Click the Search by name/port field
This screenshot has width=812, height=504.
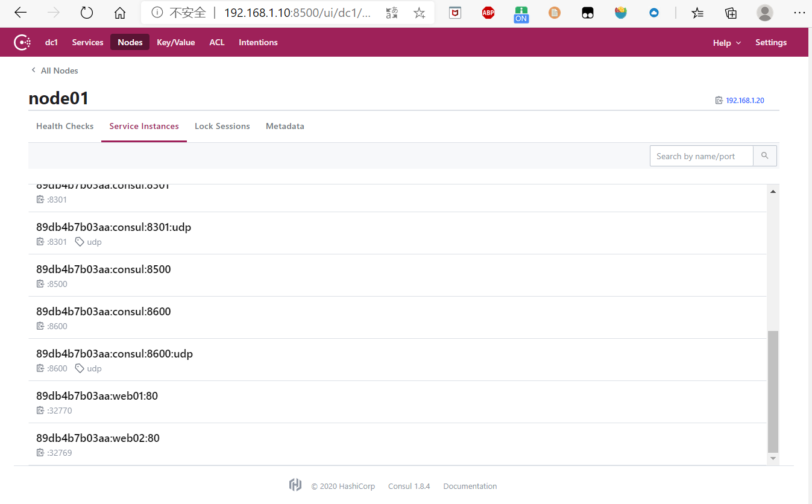(x=702, y=156)
